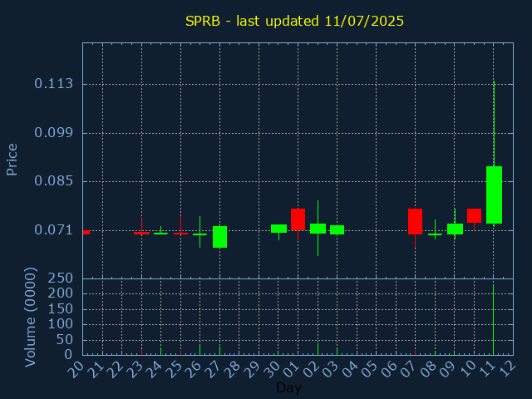
Task: Click the vertical 'Volume (0000)' axis title
Action: (x=30, y=318)
